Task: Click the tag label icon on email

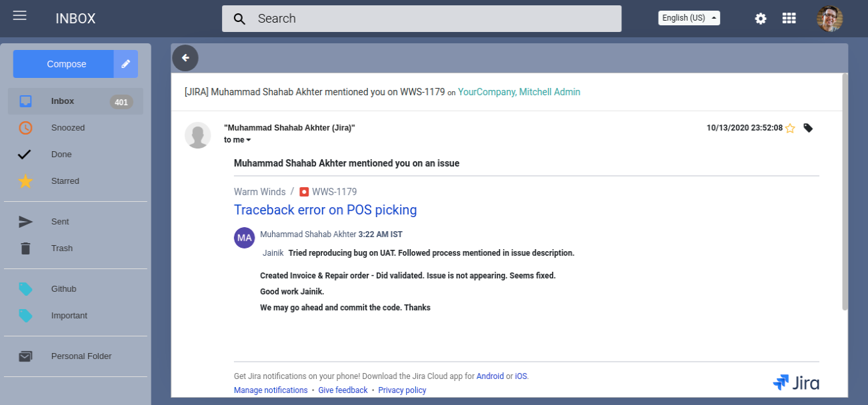Action: (x=808, y=128)
